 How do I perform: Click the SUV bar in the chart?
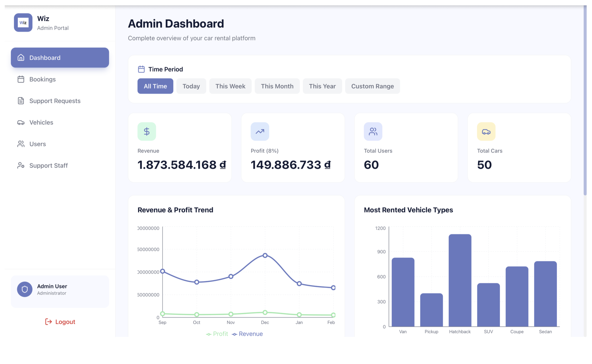(x=488, y=305)
